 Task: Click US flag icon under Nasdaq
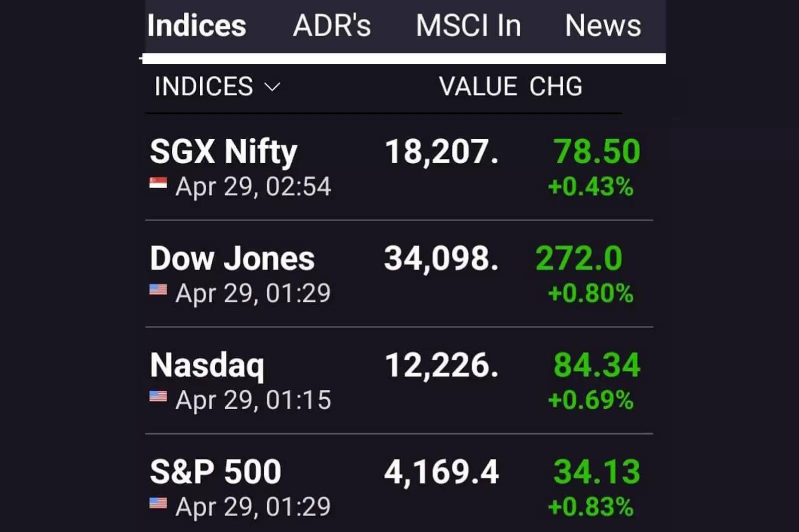pos(158,396)
